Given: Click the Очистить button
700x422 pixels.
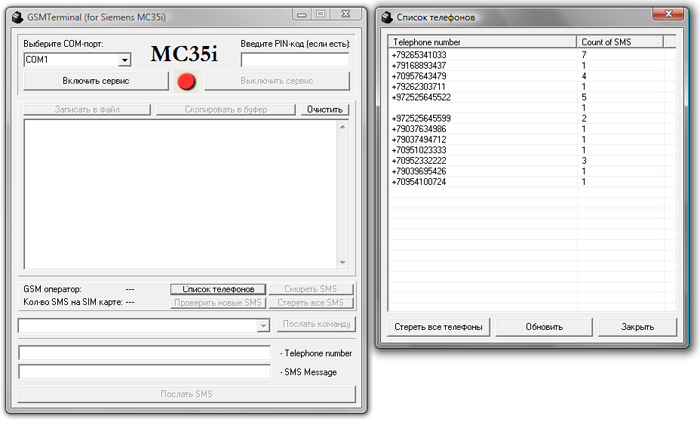Looking at the screenshot, I should pyautogui.click(x=325, y=109).
